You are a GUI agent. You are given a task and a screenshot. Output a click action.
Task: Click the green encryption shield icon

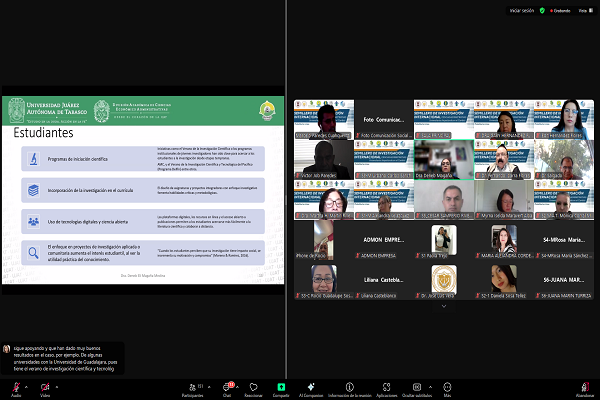[x=542, y=9]
